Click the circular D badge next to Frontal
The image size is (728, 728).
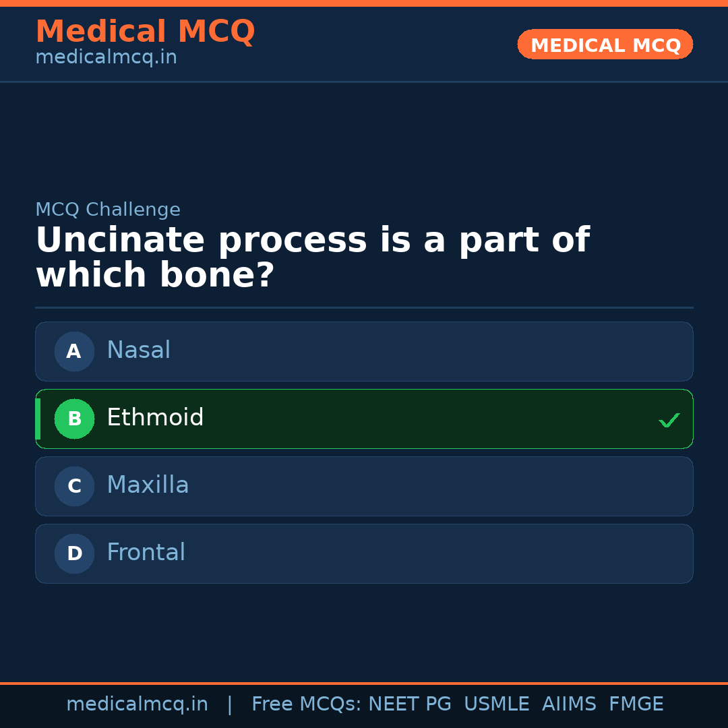pyautogui.click(x=74, y=553)
